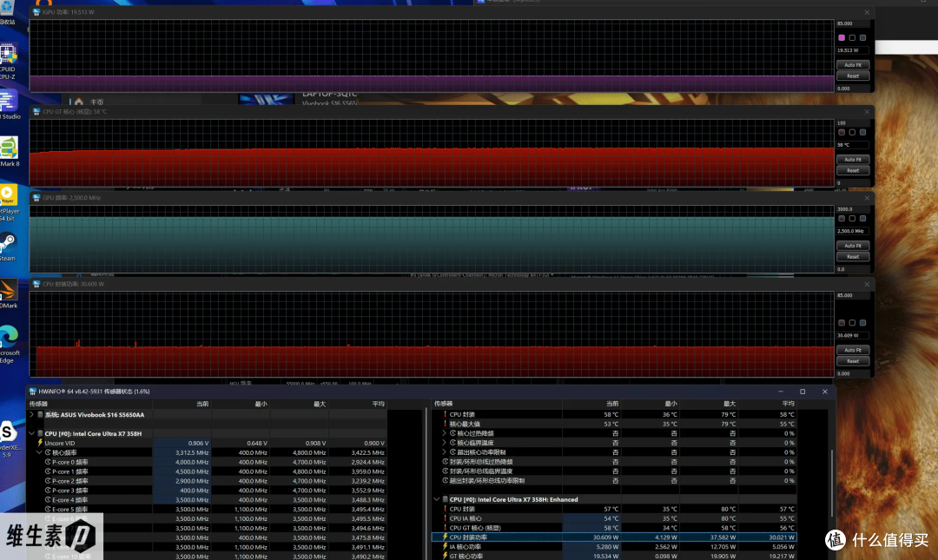
Task: Select the 30.609 W current value of CPU 封装功率
Action: point(606,538)
